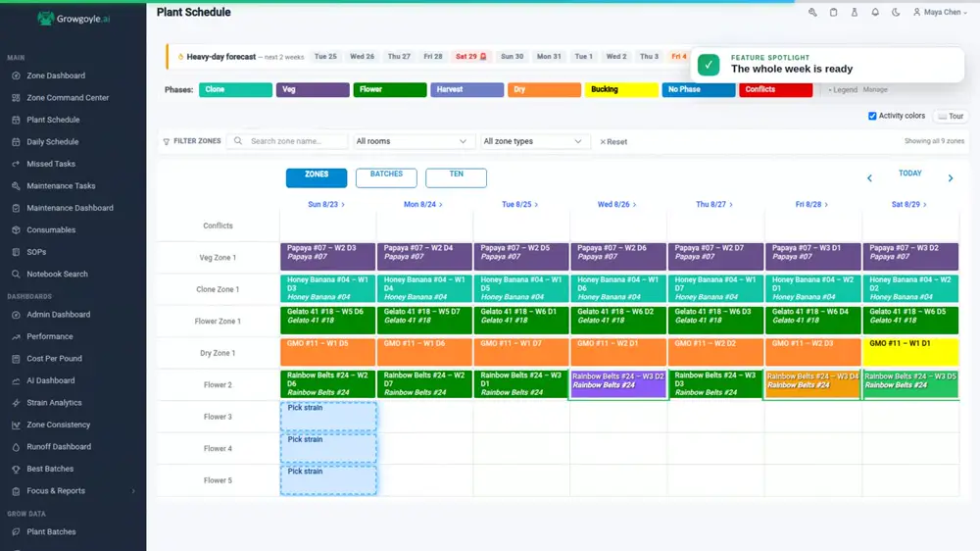
Task: Click the Zone Command Center icon
Action: click(x=16, y=98)
